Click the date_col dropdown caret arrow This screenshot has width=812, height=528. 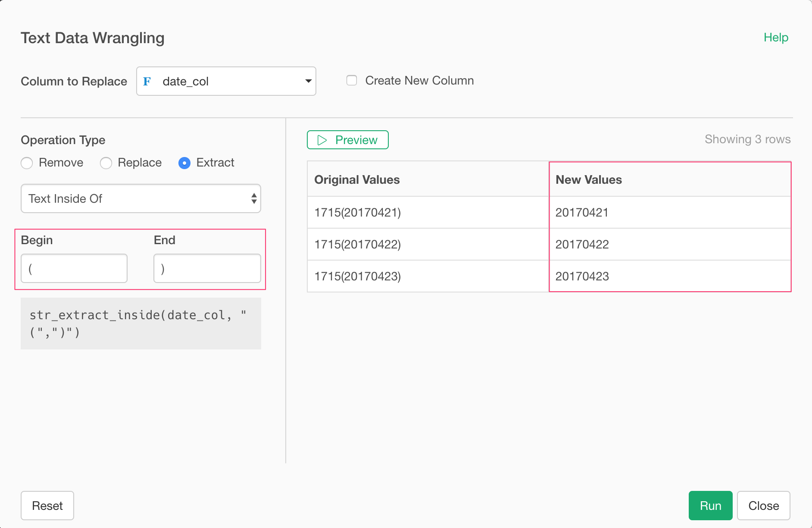coord(308,82)
